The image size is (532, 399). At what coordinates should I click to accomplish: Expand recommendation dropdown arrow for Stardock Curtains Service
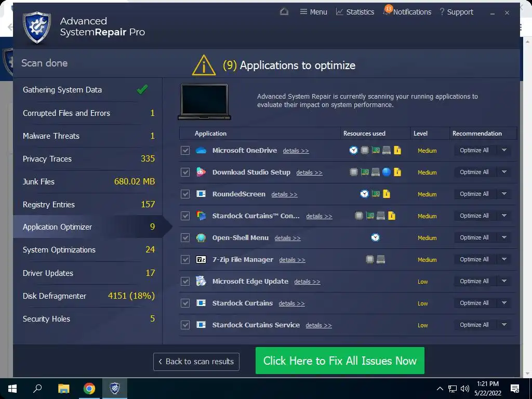504,325
